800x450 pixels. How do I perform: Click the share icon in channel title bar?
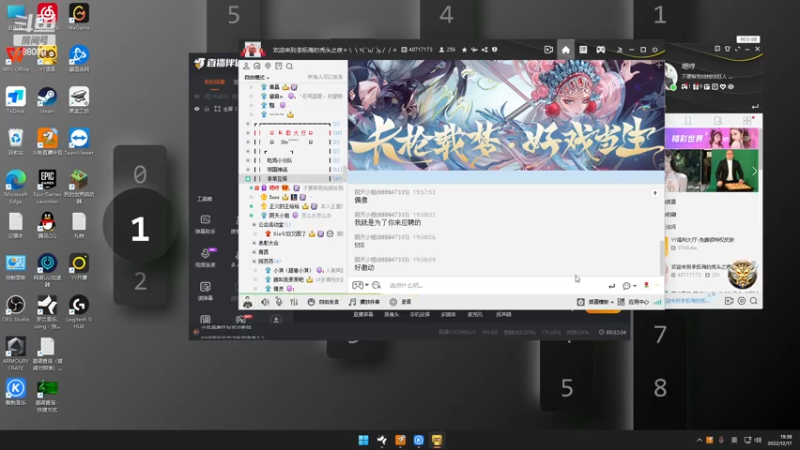pyautogui.click(x=484, y=49)
